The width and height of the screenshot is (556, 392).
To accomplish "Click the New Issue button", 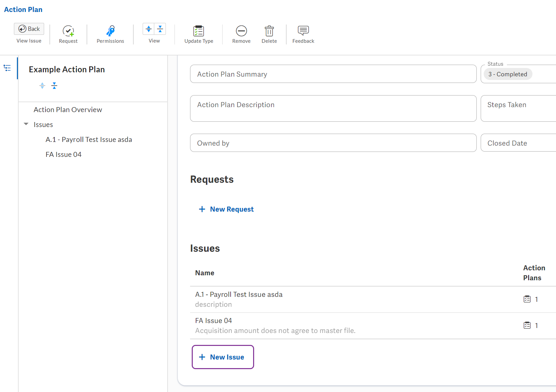I will coord(223,357).
